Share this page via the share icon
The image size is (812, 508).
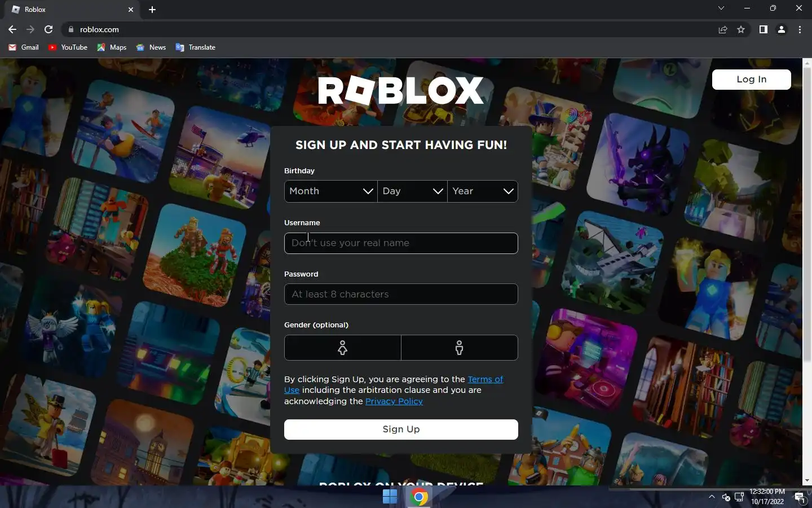tap(723, 29)
